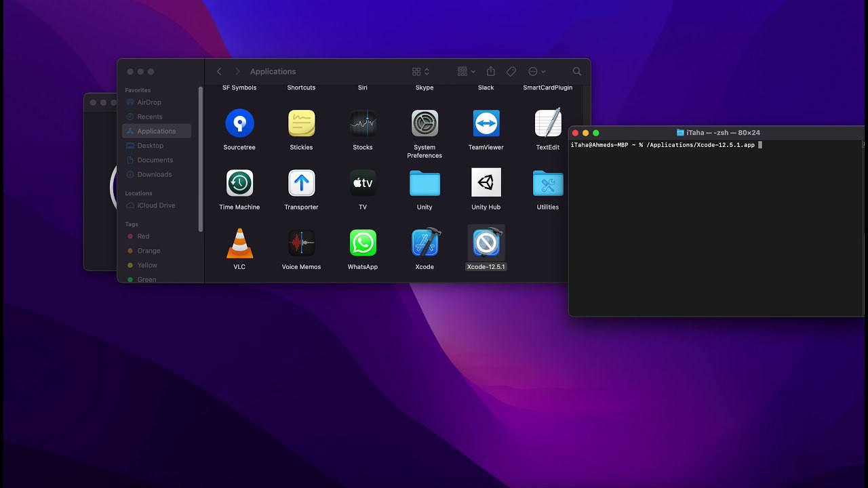Open the Finder group-by dropdown
Screen dimensions: 868x488
466,71
